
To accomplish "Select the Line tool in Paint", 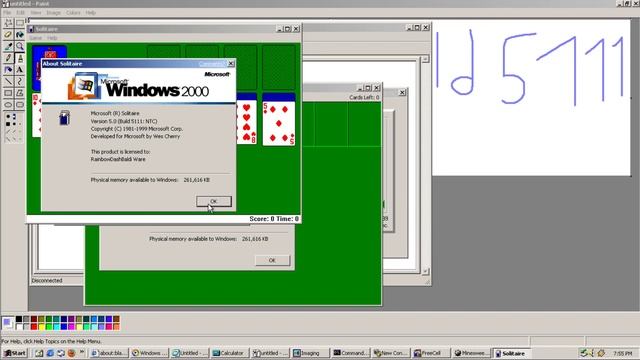I will pos(8,82).
